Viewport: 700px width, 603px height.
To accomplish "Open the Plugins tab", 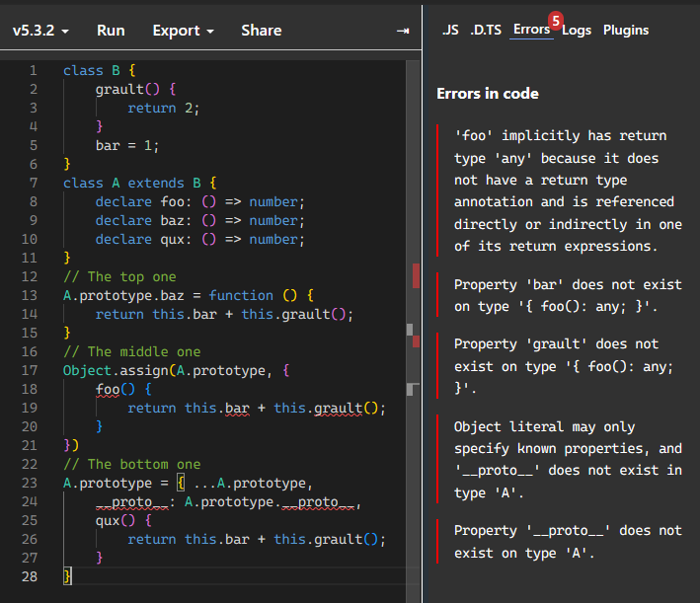I will coord(626,30).
